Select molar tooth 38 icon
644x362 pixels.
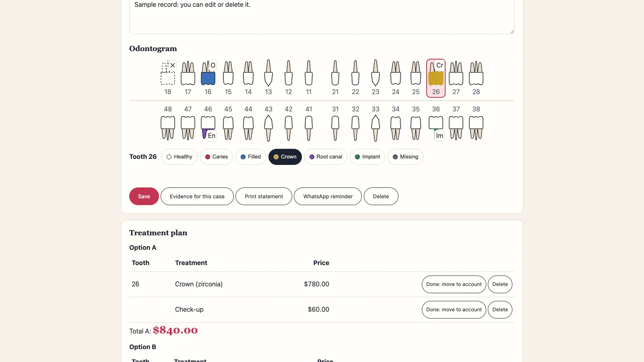(x=476, y=123)
